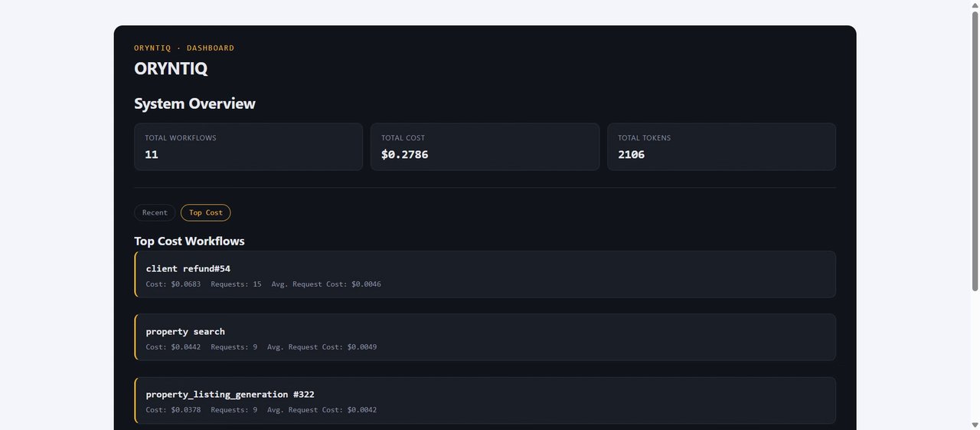Image resolution: width=980 pixels, height=430 pixels.
Task: Click the $0.2786 total cost value
Action: (404, 154)
